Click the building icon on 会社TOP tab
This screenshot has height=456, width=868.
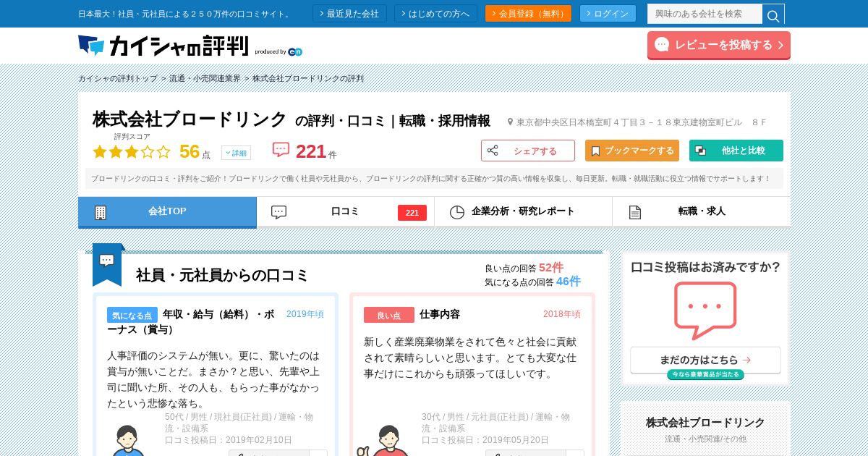(x=101, y=212)
